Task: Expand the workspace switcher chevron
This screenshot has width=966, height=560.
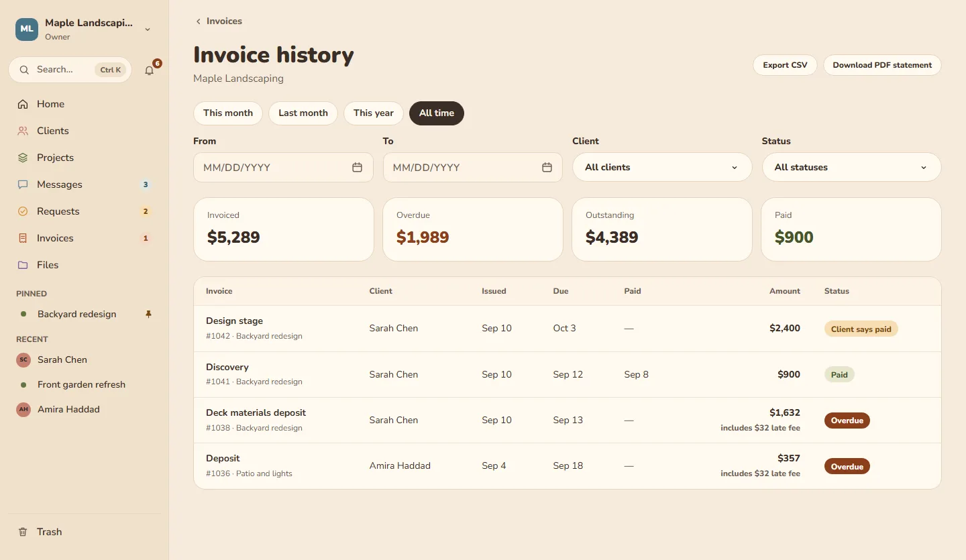Action: pyautogui.click(x=148, y=29)
